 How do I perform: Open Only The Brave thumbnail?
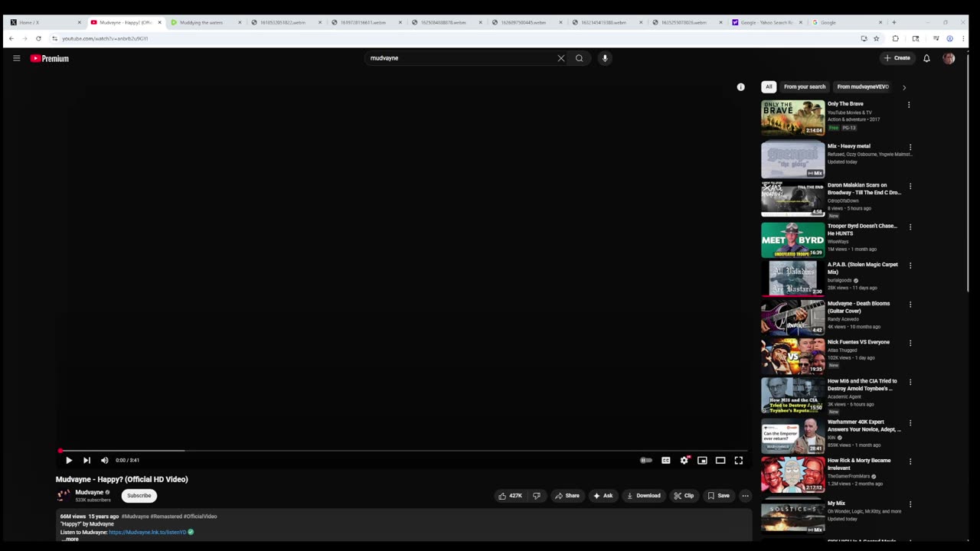click(792, 117)
